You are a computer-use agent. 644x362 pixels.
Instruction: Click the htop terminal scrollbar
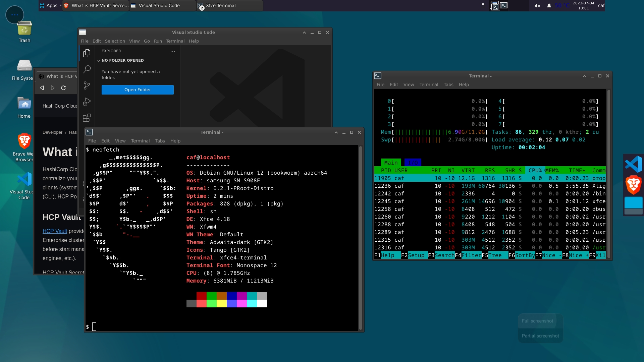point(609,174)
